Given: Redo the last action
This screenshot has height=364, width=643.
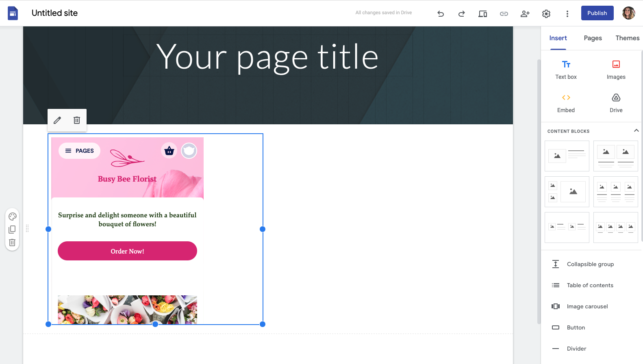Looking at the screenshot, I should pyautogui.click(x=462, y=14).
